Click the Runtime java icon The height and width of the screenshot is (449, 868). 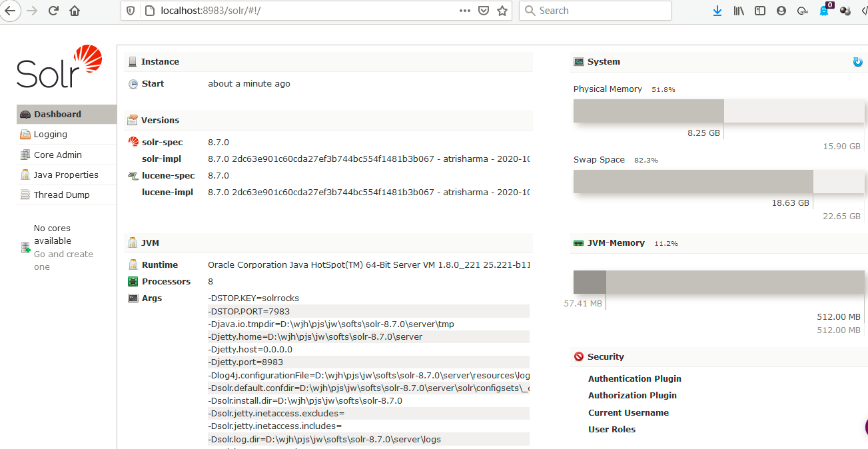point(133,264)
